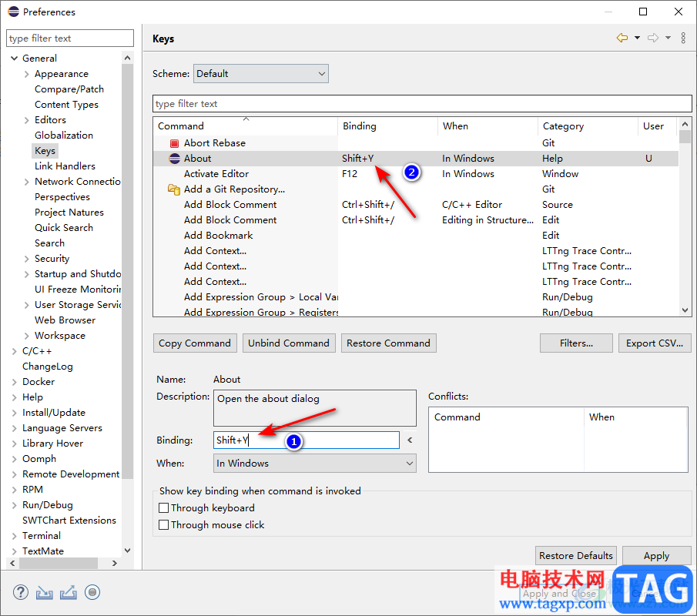Click the Copy Command button
Screen dimensions: 697x616
coord(195,343)
